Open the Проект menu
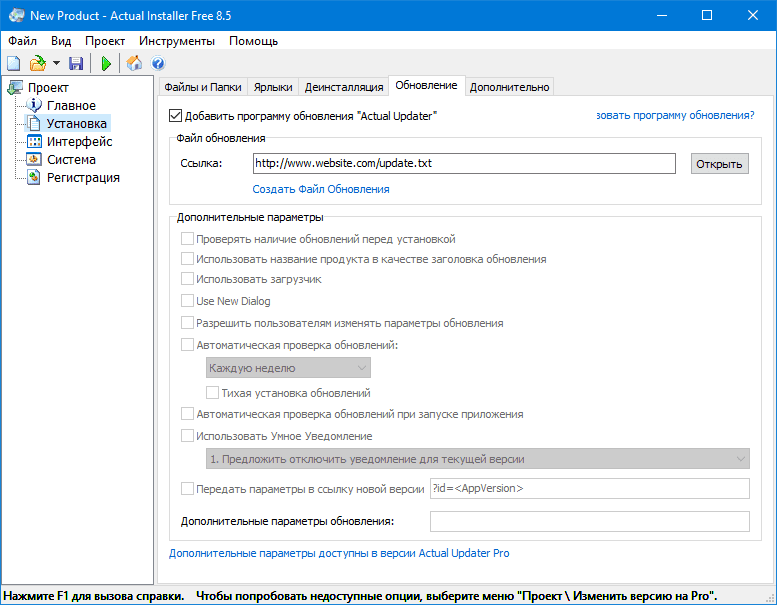 105,41
